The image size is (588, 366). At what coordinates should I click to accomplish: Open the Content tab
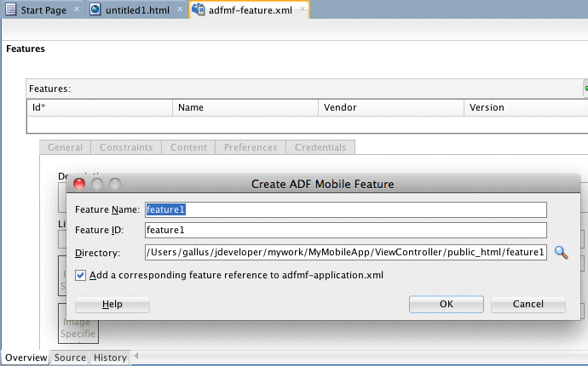tap(188, 147)
